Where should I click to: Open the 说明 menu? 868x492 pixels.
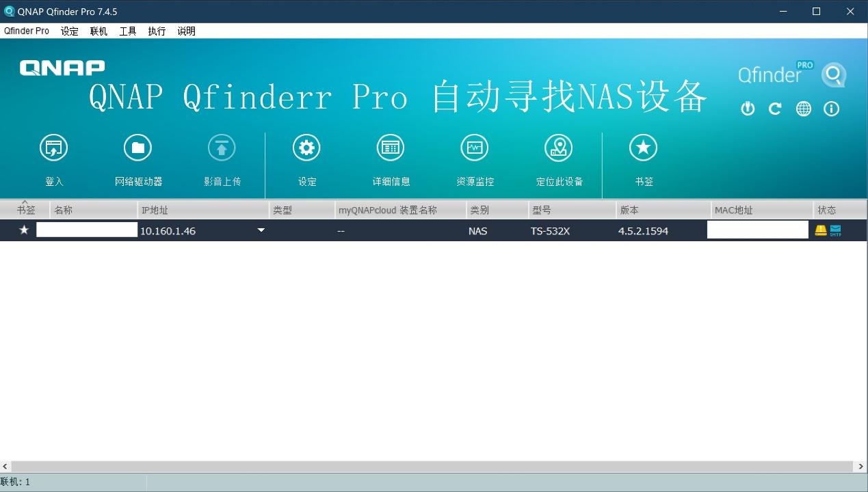point(186,31)
